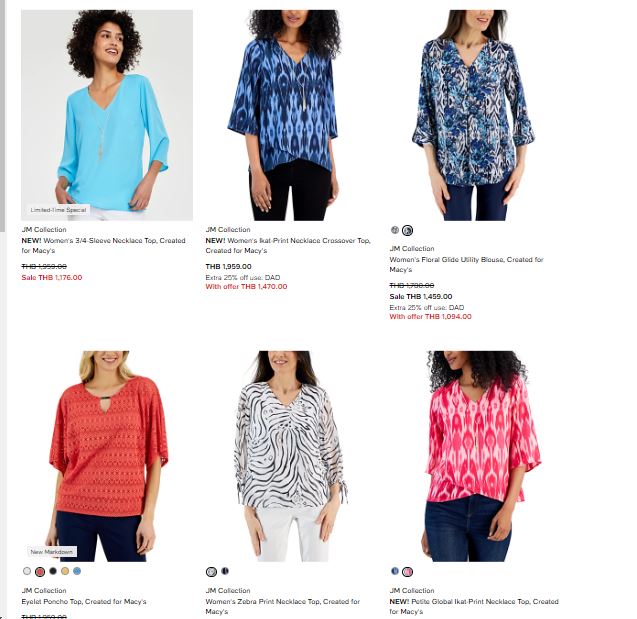Open the blue Ikat-Print Crossover Top photo
The image size is (637, 619).
pos(291,115)
